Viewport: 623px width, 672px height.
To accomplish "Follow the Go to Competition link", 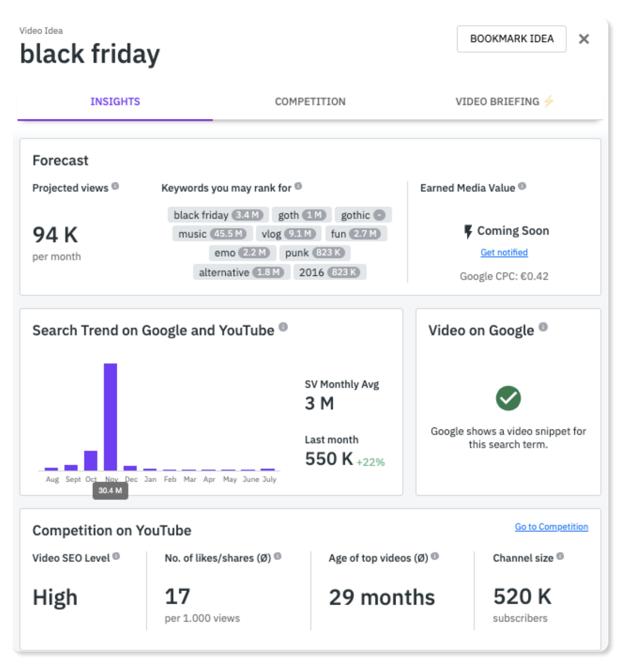I will pyautogui.click(x=551, y=527).
